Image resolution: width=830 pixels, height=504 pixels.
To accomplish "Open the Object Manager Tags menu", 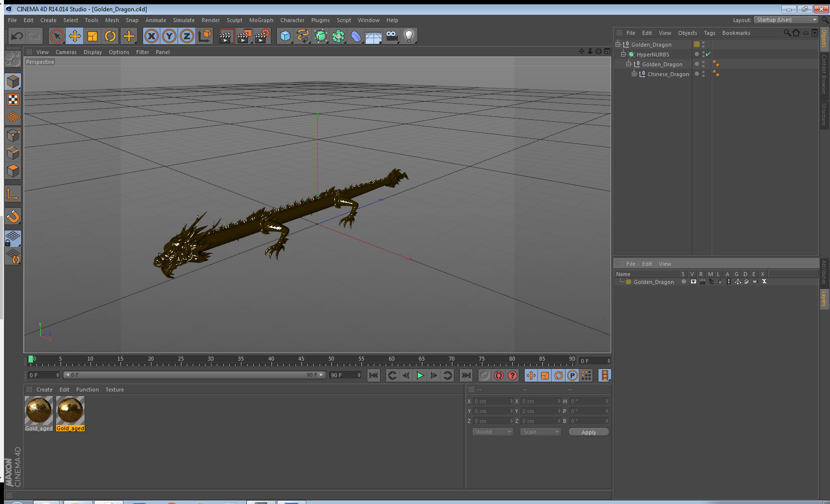I will tap(709, 33).
